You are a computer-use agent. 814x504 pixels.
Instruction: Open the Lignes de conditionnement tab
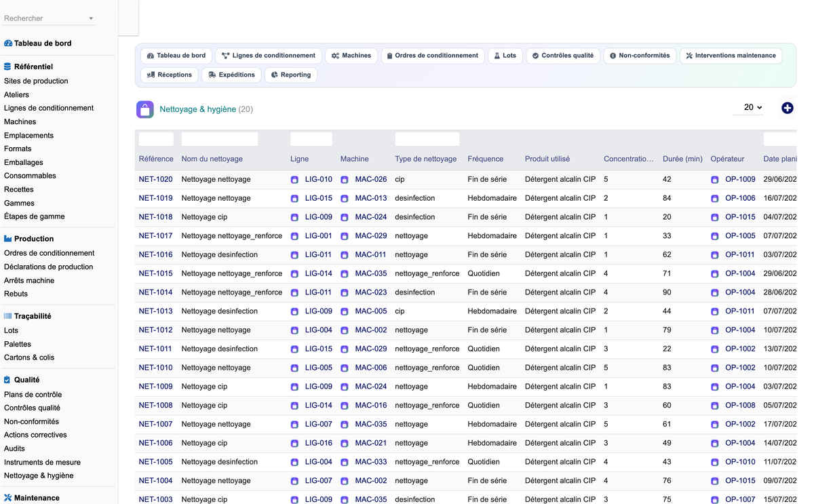(x=269, y=56)
